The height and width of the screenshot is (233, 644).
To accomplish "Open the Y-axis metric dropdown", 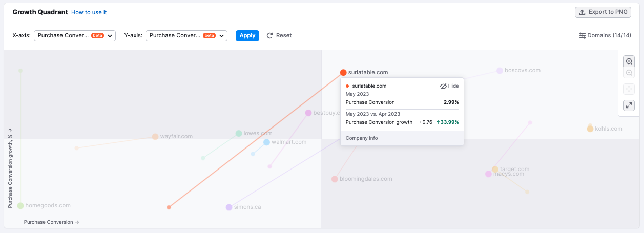I will [x=186, y=36].
